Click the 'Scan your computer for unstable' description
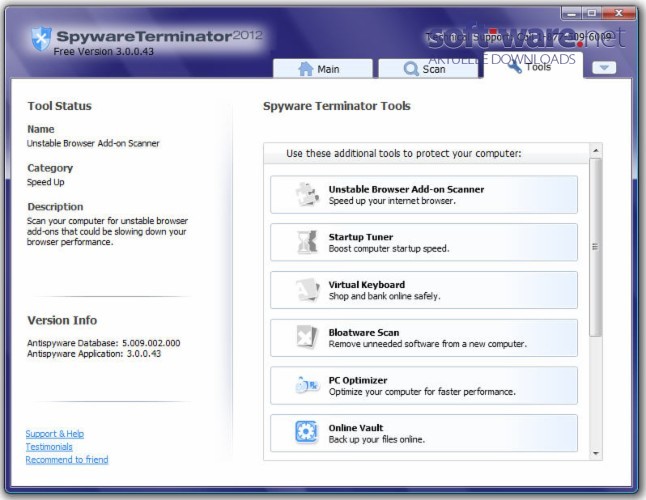This screenshot has width=646, height=500. tap(107, 231)
